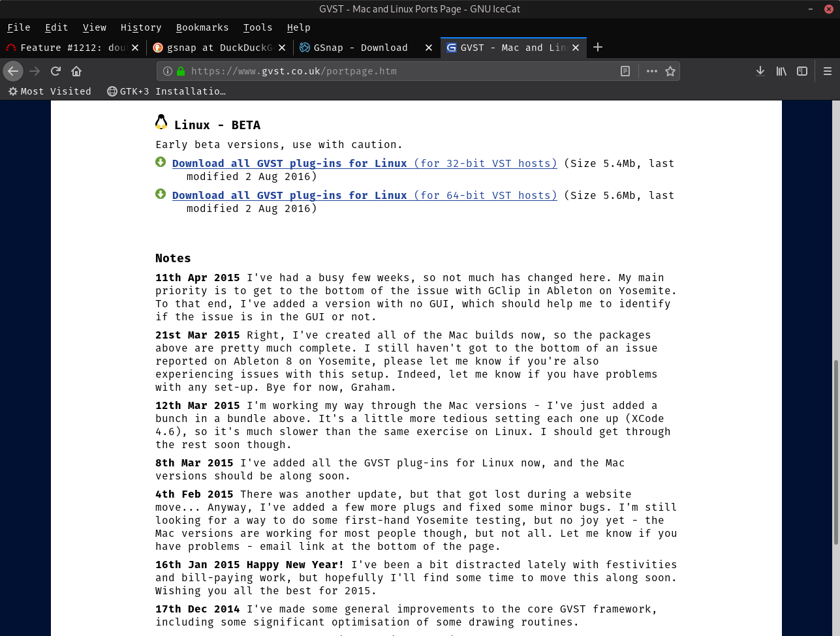Screen dimensions: 840x636
Task: Open Most Visited bookmarks folder
Action: click(50, 91)
